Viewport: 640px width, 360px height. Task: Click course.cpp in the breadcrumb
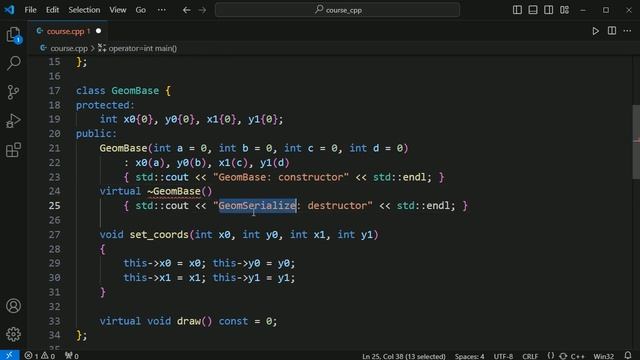coord(69,48)
